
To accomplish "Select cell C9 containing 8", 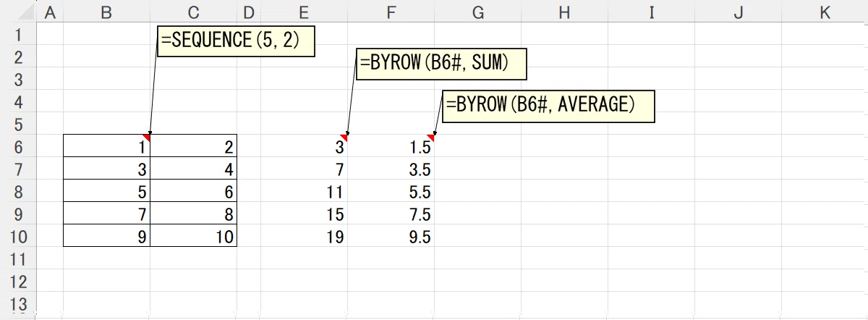I will pyautogui.click(x=193, y=214).
